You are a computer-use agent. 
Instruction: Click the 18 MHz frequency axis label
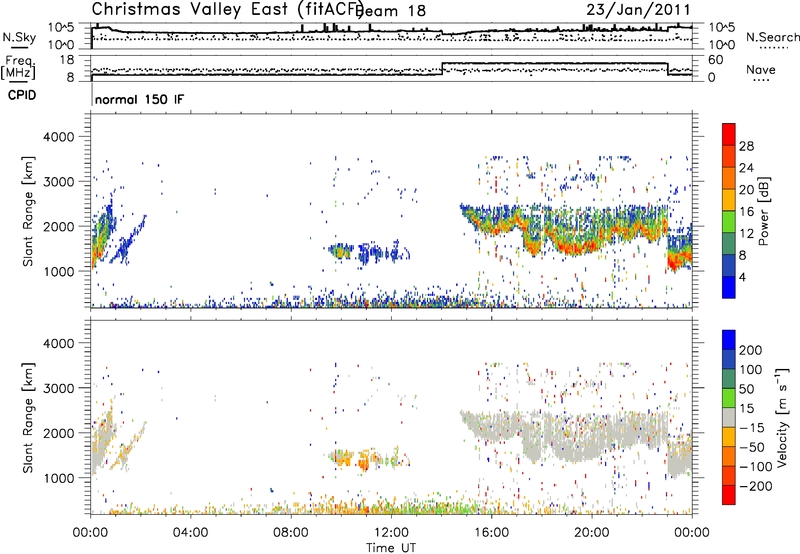coord(67,60)
